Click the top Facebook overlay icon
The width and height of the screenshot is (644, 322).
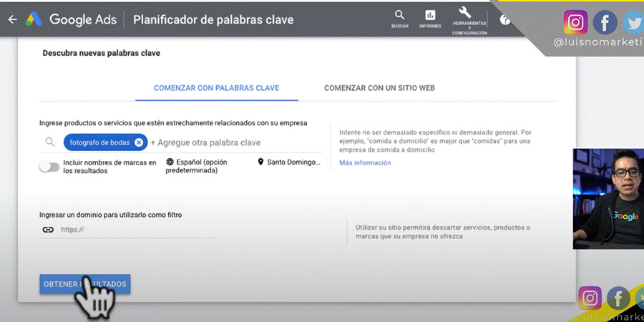605,22
